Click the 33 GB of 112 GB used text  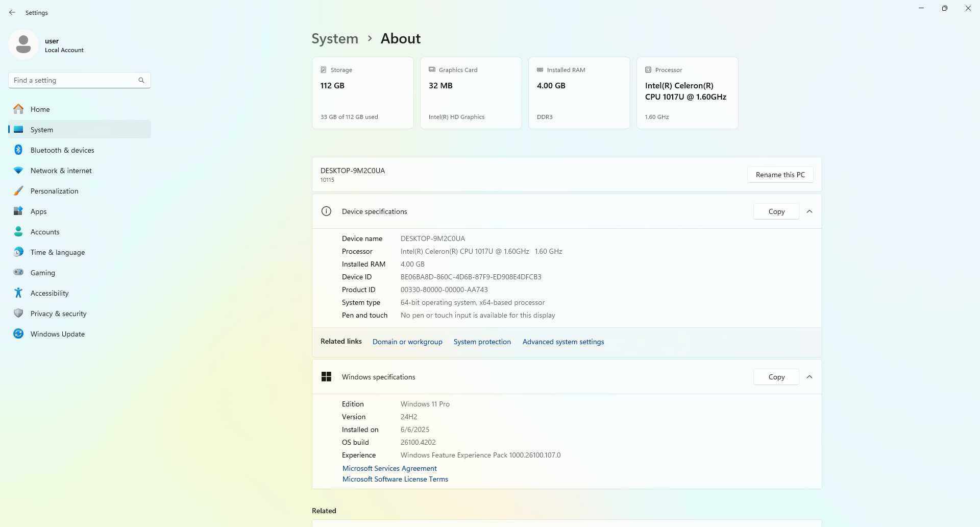click(349, 117)
